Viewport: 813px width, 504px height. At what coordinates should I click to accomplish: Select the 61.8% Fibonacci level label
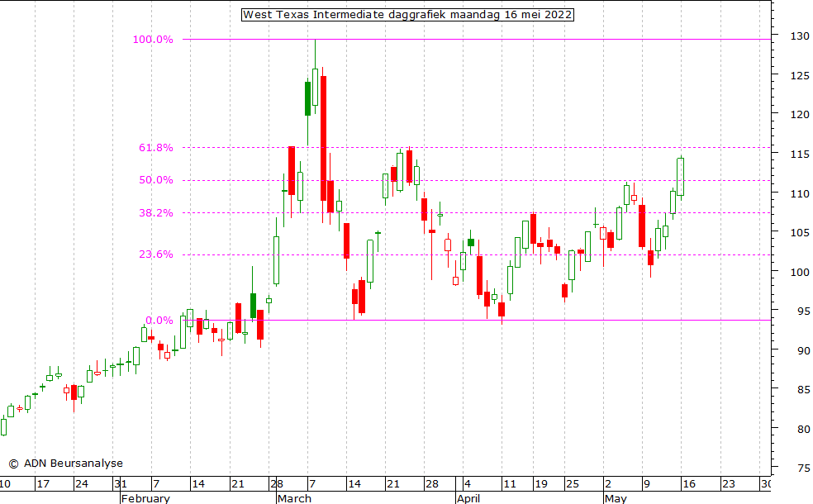click(155, 148)
